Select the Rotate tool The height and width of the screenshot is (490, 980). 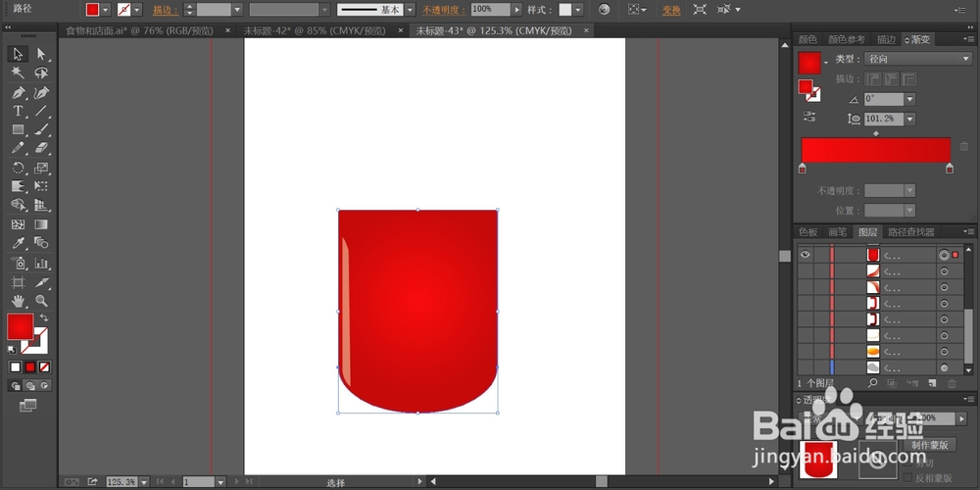tap(18, 168)
